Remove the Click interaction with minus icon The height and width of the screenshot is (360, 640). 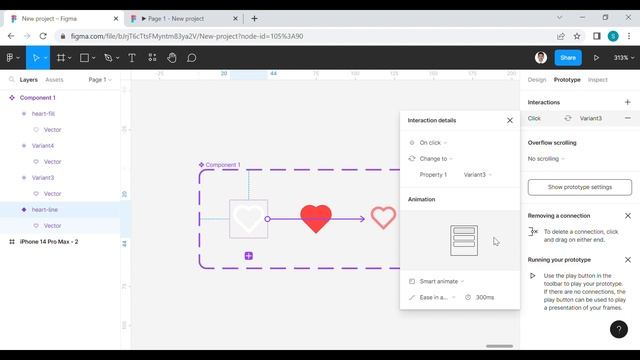pyautogui.click(x=628, y=118)
